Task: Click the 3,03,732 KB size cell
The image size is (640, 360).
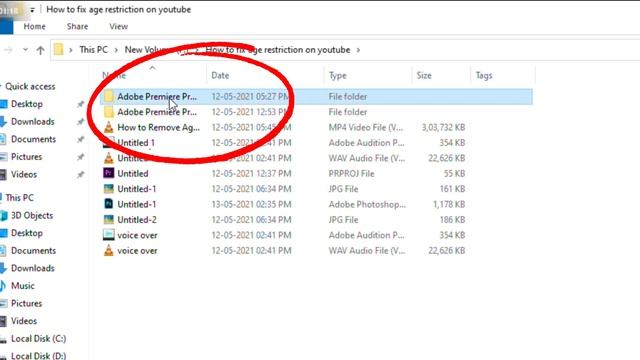Action: (x=443, y=127)
